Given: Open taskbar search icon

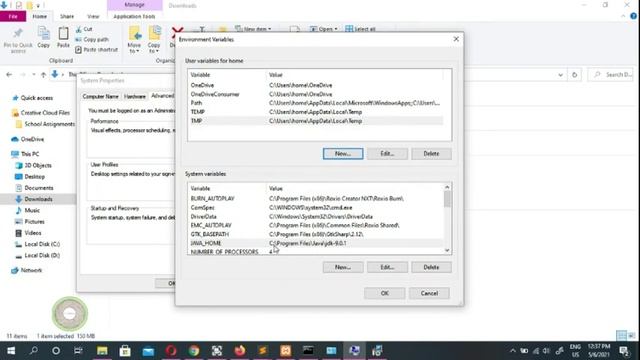Looking at the screenshot, I should 33,351.
